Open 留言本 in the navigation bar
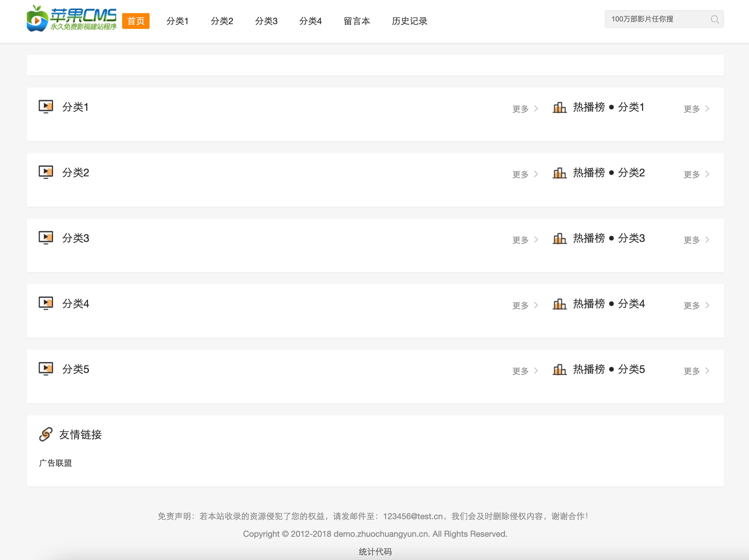 pos(357,21)
